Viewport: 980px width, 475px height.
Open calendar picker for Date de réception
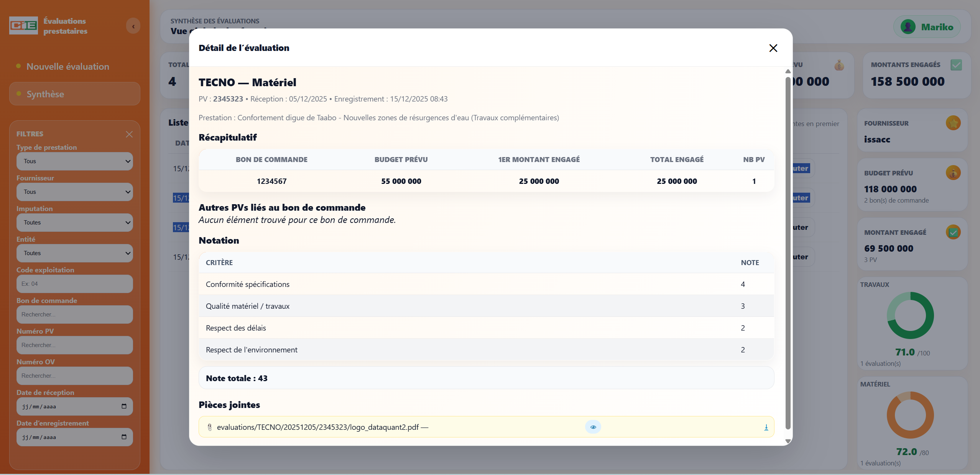[x=124, y=406]
